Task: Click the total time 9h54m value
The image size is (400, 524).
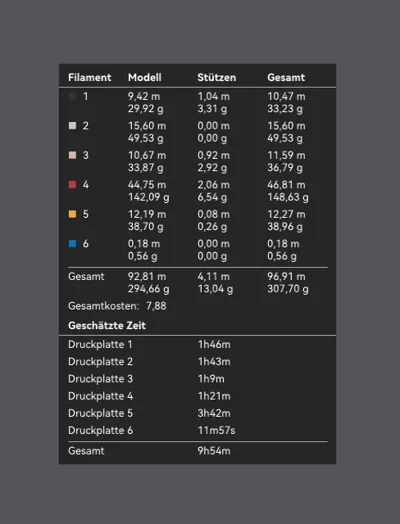Action: [x=214, y=451]
